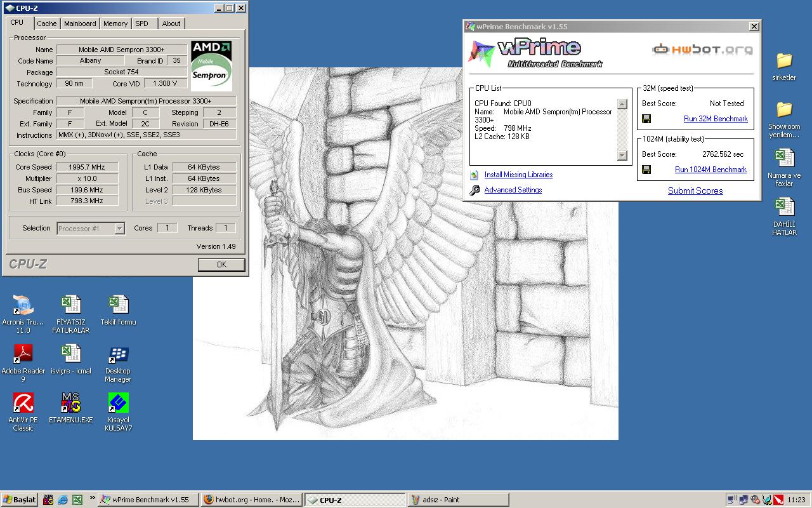Screen dimensions: 812x508
Task: Click the Code Name field Albany
Action: click(x=91, y=60)
